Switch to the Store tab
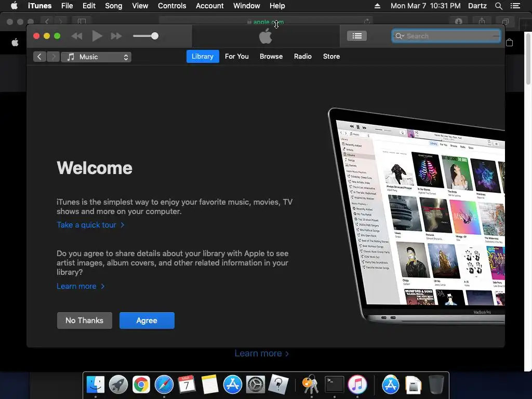532x399 pixels. click(x=331, y=56)
